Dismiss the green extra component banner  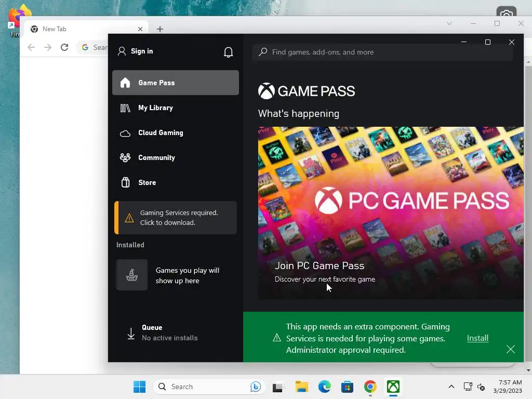tap(510, 349)
